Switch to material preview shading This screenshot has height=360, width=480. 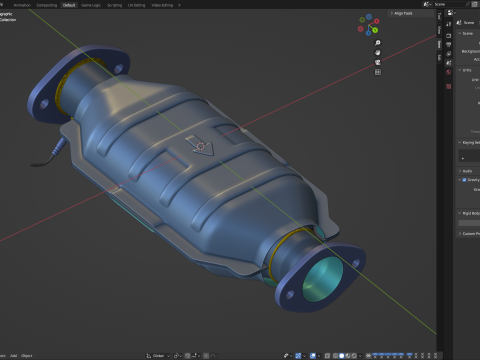[x=348, y=356]
